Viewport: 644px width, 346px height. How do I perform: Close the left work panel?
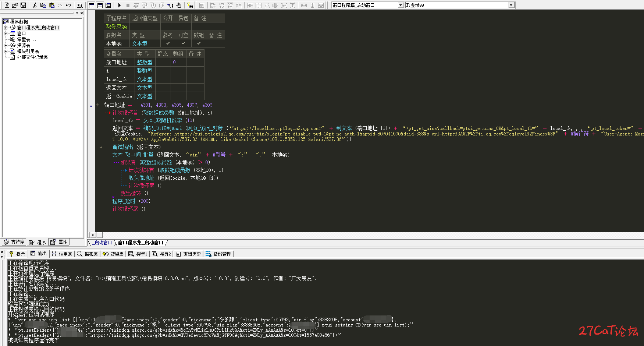pos(82,13)
